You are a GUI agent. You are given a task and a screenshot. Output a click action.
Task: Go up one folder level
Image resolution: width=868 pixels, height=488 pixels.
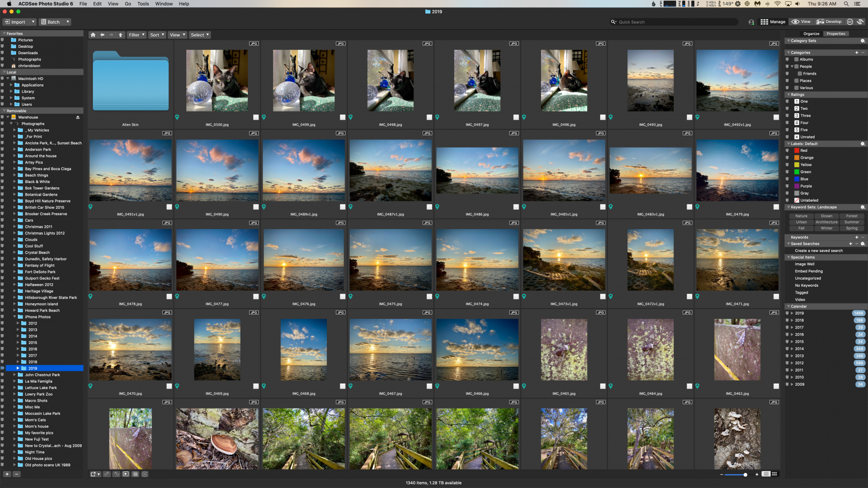tap(121, 35)
